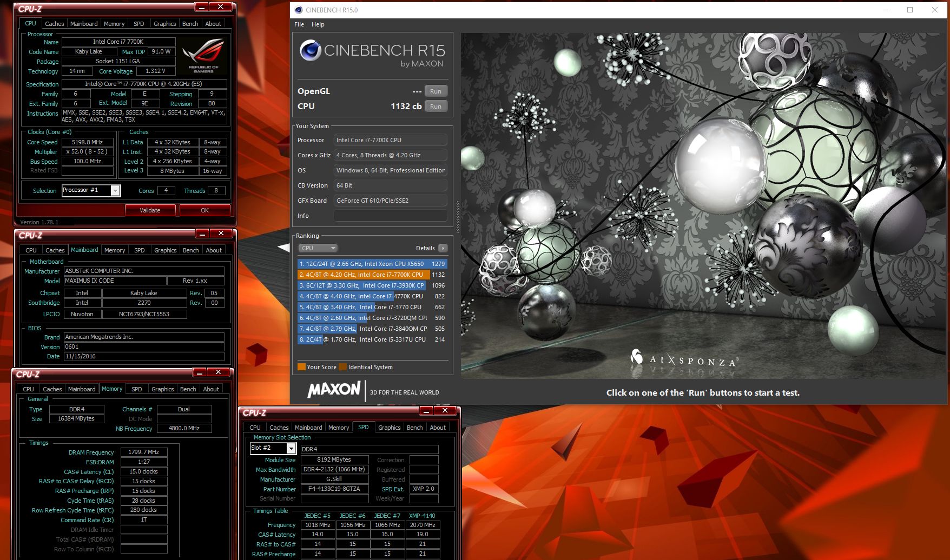950x560 pixels.
Task: Click the GFX Board field GeForce GT 610
Action: (390, 201)
